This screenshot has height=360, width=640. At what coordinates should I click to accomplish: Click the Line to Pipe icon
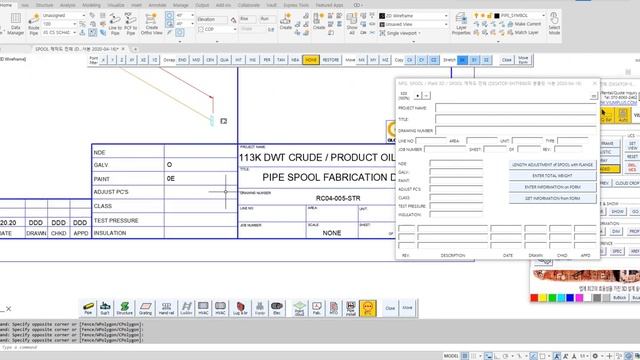coord(115,24)
